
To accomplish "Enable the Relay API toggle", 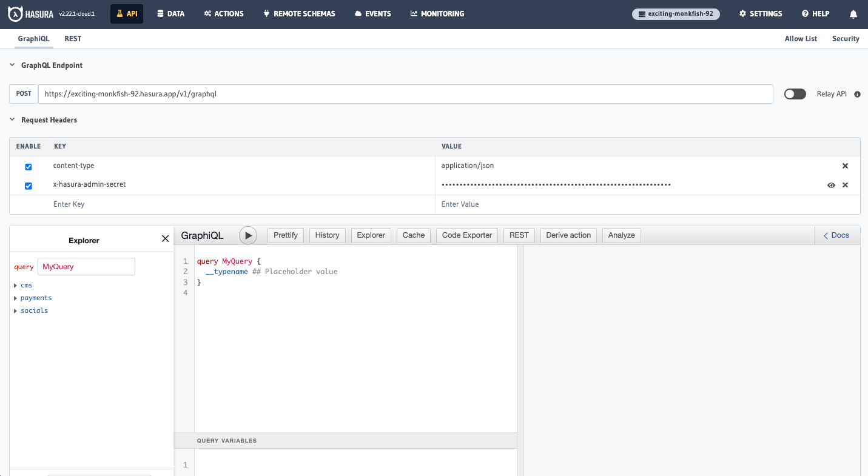I will tap(795, 94).
